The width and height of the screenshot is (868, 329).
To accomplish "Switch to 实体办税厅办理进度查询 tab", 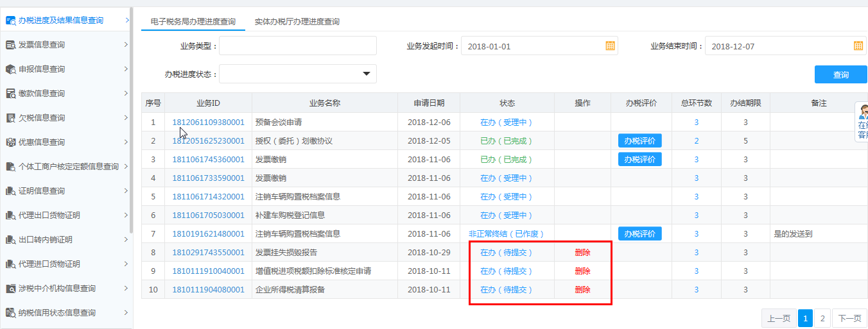I will coord(297,22).
